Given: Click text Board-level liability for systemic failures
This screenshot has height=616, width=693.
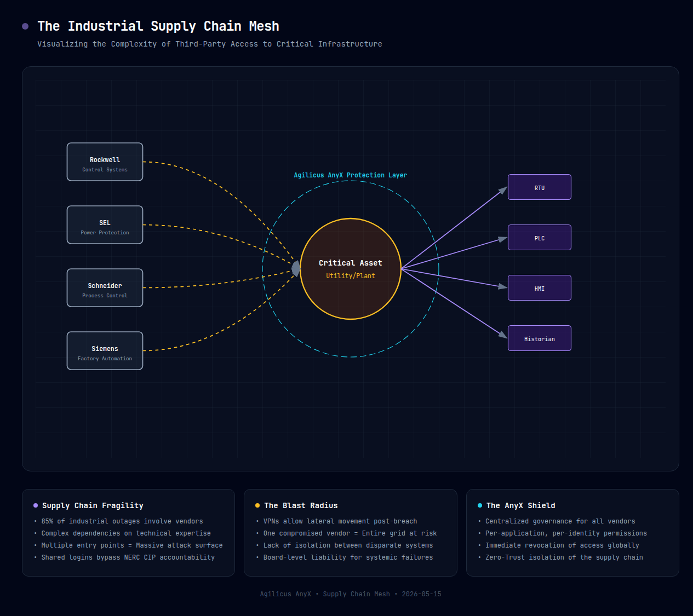Looking at the screenshot, I should point(348,557).
